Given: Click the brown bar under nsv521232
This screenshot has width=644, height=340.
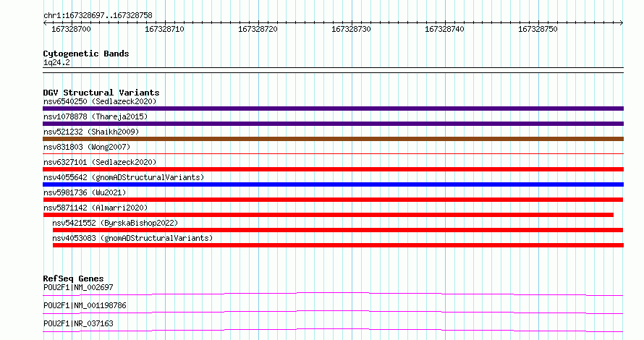Looking at the screenshot, I should 333,139.
